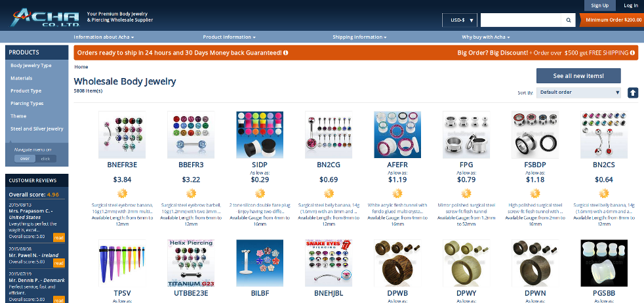Viewport: 644px width, 303px height.
Task: Click the gold badge under BNEFR3E price
Action: 122,193
